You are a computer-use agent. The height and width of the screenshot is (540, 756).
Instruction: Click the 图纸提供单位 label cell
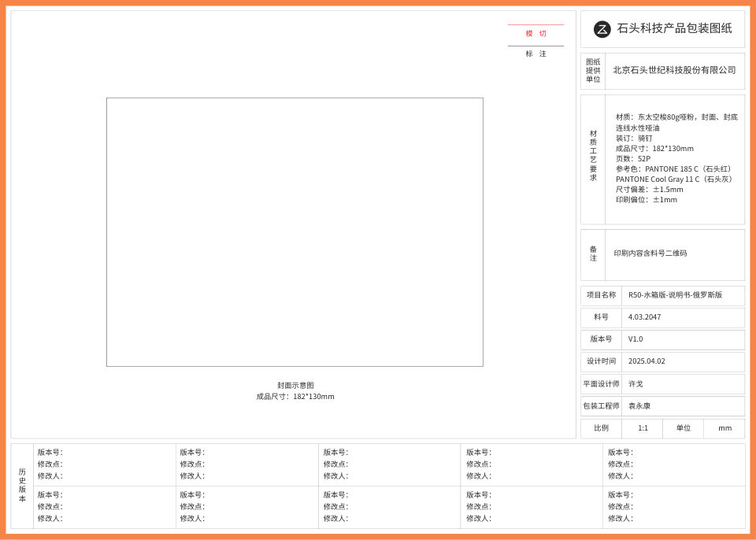click(593, 70)
